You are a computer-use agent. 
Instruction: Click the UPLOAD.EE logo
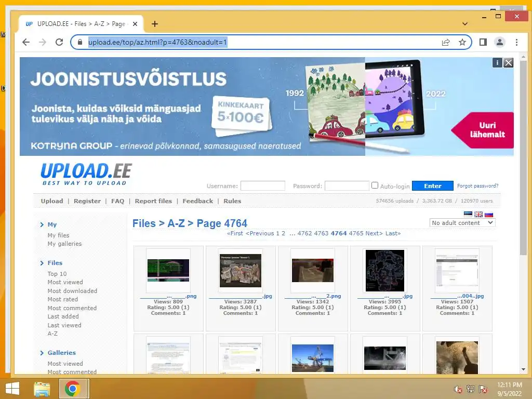(x=86, y=174)
